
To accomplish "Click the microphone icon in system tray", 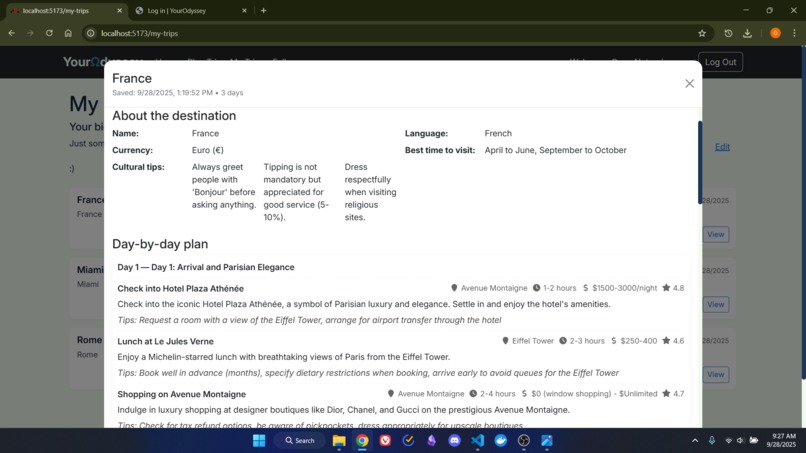I will [x=712, y=441].
